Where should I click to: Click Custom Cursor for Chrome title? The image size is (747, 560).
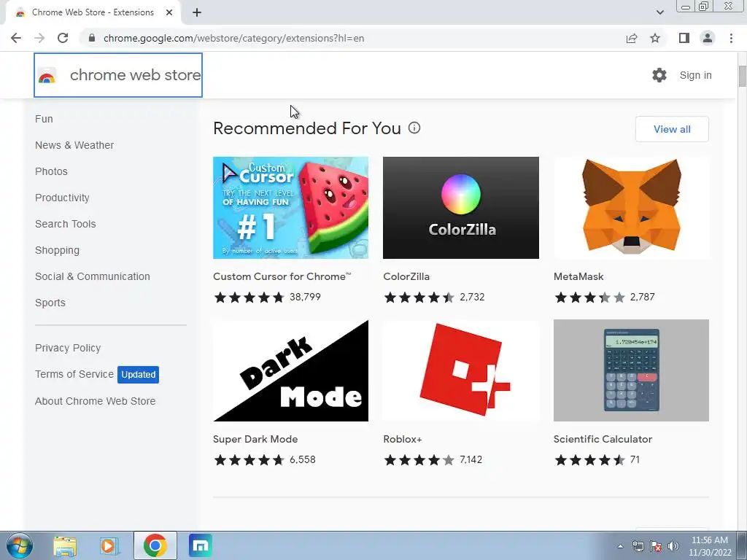(x=282, y=276)
